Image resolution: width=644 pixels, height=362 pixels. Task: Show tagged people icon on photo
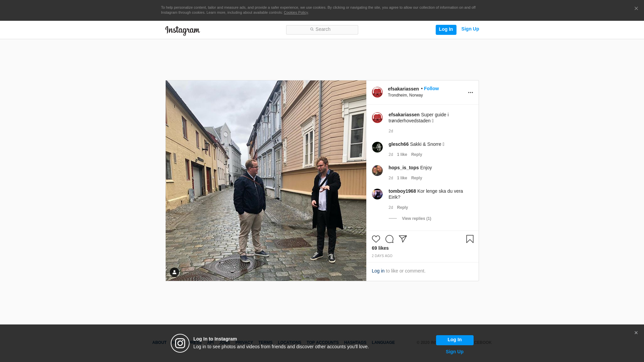(174, 272)
